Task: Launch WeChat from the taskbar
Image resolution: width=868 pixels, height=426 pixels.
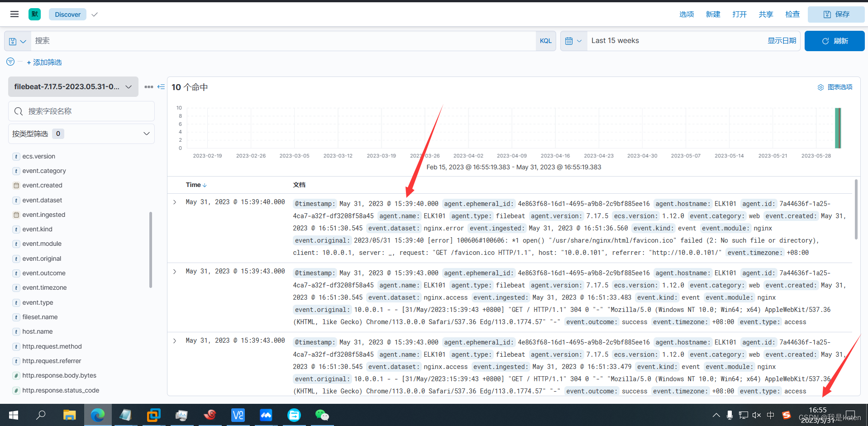Action: 322,415
